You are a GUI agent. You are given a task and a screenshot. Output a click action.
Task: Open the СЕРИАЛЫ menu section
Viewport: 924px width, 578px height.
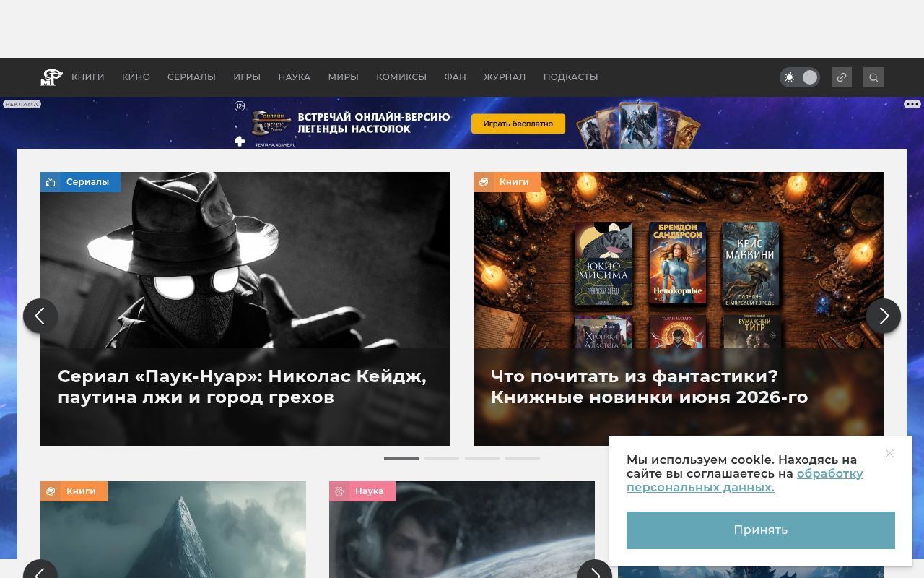pos(191,77)
